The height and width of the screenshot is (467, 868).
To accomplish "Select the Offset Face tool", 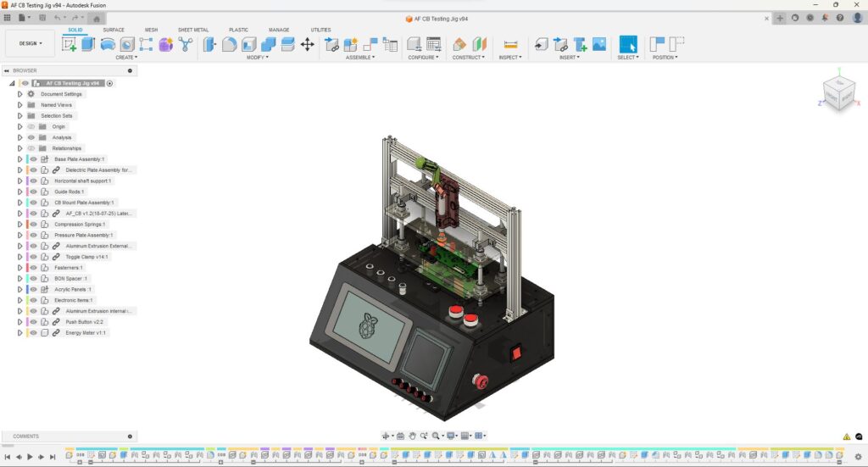I will pyautogui.click(x=288, y=44).
